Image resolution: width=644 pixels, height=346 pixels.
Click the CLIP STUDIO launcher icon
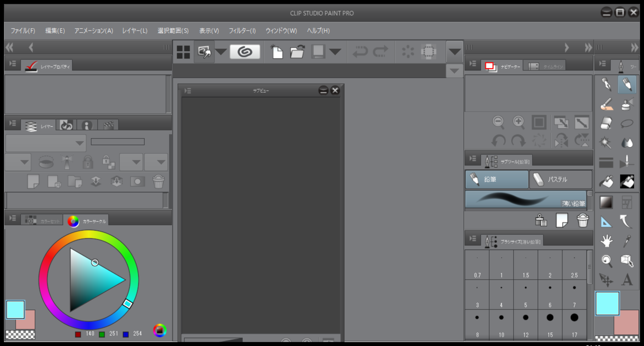(x=245, y=52)
